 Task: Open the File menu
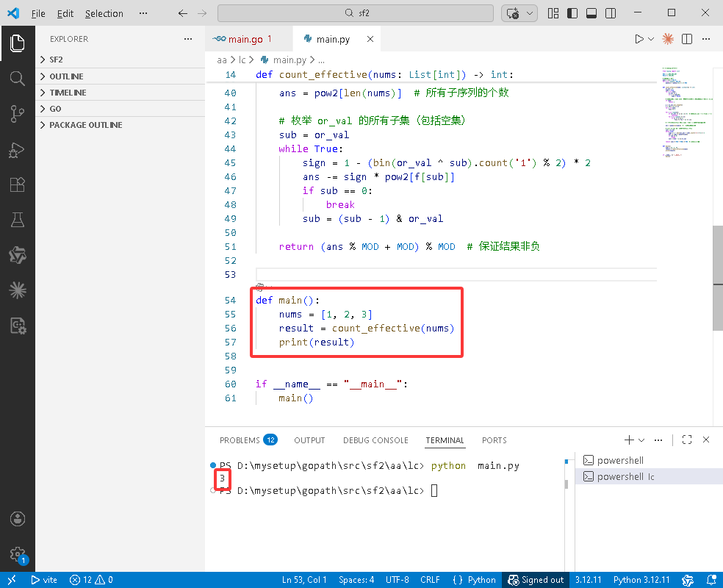[38, 13]
